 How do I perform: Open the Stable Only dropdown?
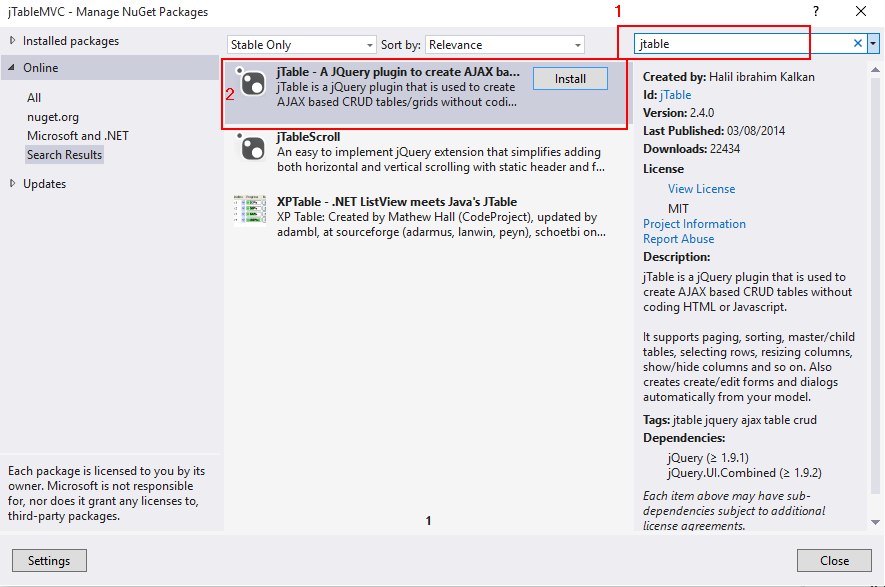point(301,45)
